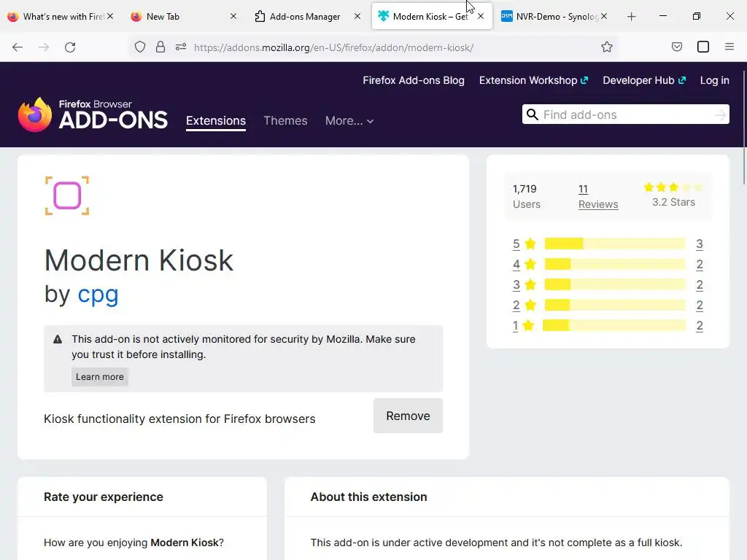The height and width of the screenshot is (560, 747).
Task: Open the Extension Workshop link
Action: pyautogui.click(x=533, y=80)
